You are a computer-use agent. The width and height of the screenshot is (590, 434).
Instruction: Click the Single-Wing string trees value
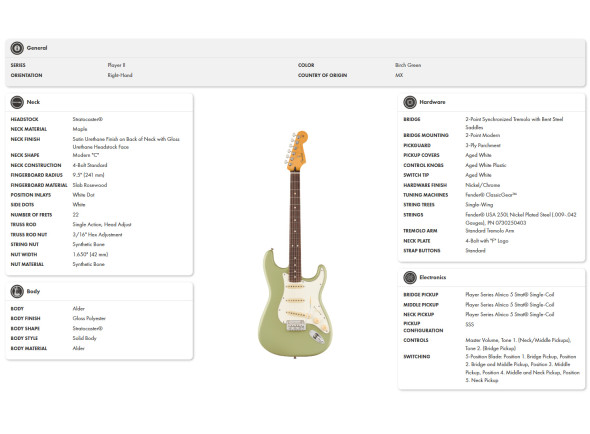pyautogui.click(x=479, y=205)
